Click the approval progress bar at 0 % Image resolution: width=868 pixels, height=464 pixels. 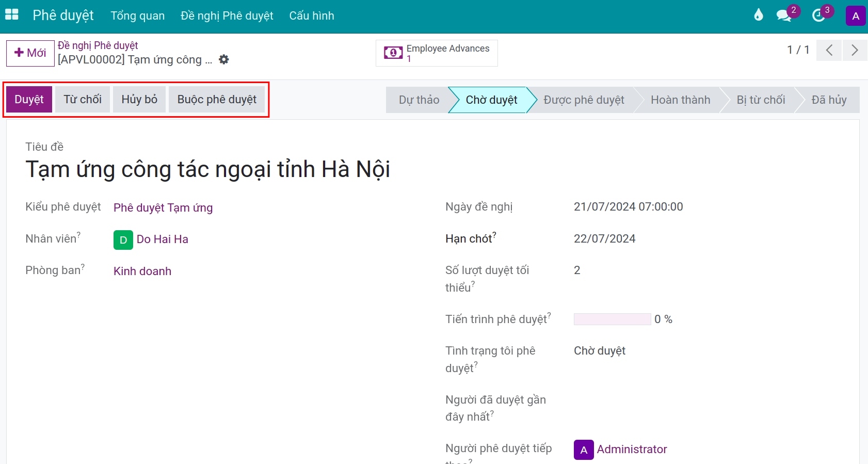pos(613,319)
